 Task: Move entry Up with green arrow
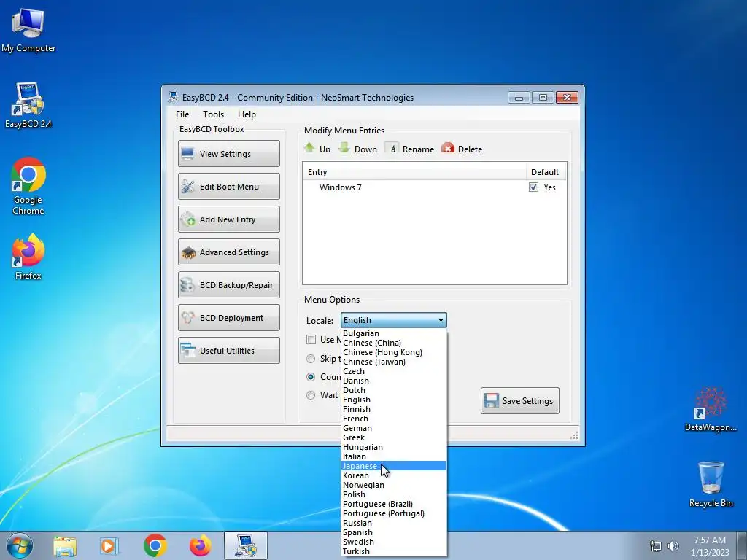pos(309,147)
